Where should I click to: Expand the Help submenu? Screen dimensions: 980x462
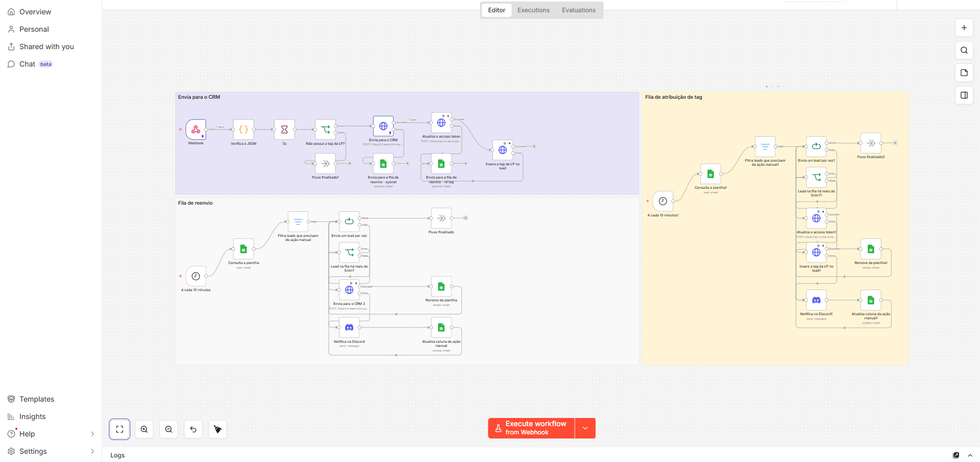point(93,434)
